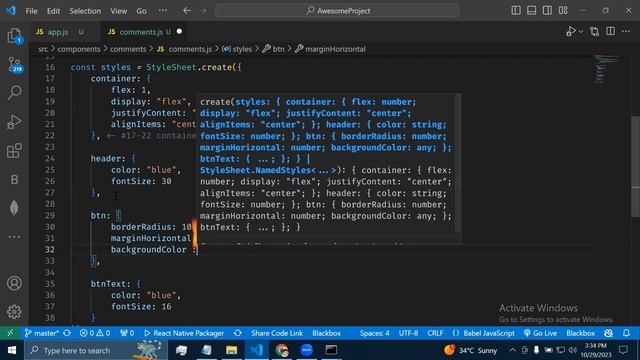This screenshot has height=360, width=640.
Task: Toggle the bottom panel layout
Action: (531, 11)
